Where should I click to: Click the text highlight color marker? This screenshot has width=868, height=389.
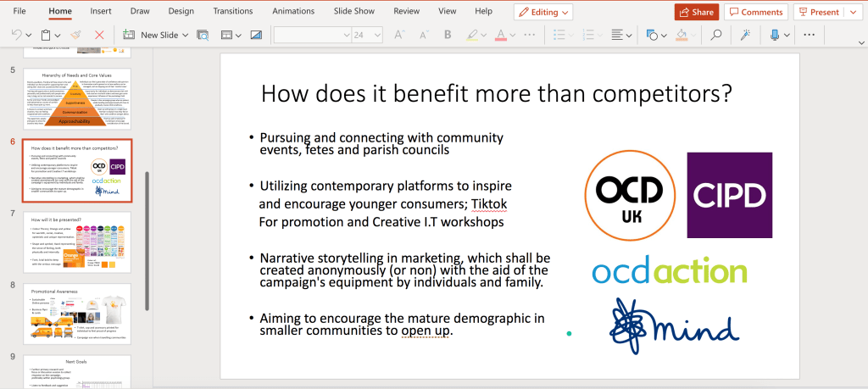[472, 35]
